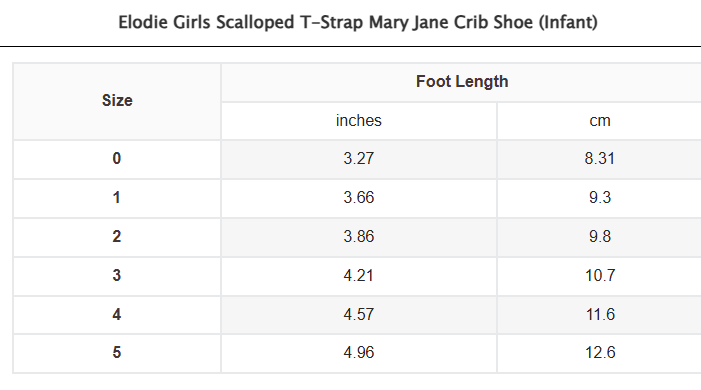This screenshot has width=701, height=390.
Task: Click the 4.57 inches cell
Action: (x=359, y=315)
